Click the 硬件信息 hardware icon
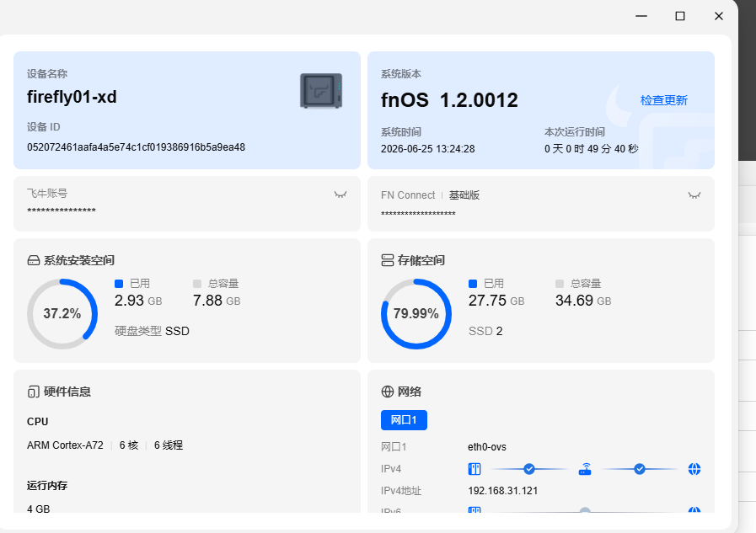The image size is (756, 533). pyautogui.click(x=33, y=392)
